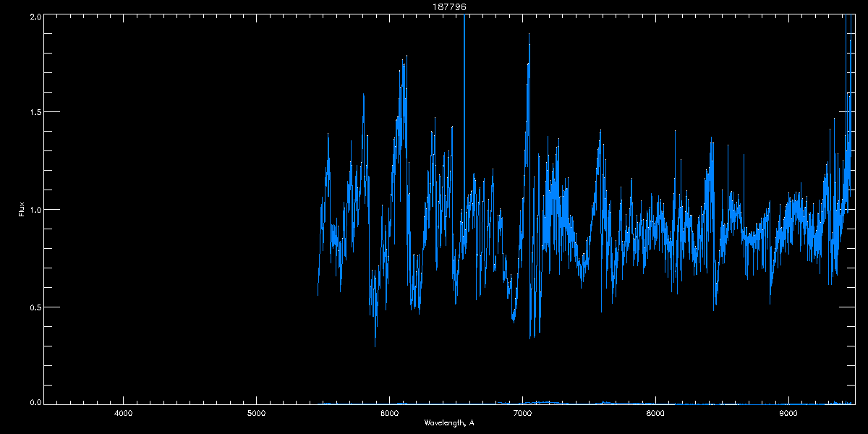Click the y-axis tick label "0.0"
Screen dimensions: 868x434
(x=34, y=401)
